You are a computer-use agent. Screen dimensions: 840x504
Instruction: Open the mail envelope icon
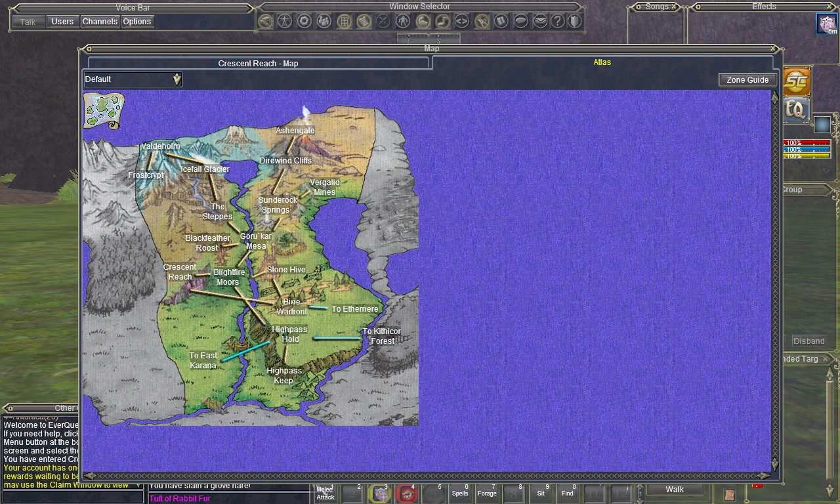(540, 21)
